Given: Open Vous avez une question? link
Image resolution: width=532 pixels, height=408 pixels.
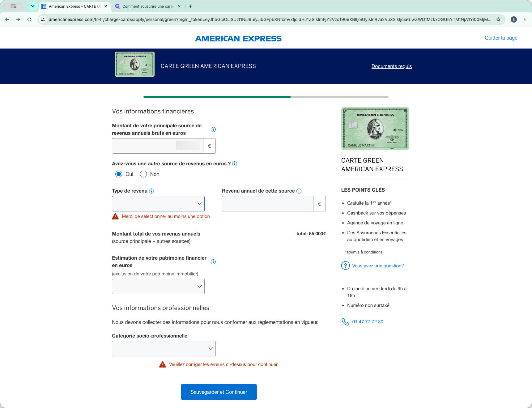Looking at the screenshot, I should pos(378,266).
